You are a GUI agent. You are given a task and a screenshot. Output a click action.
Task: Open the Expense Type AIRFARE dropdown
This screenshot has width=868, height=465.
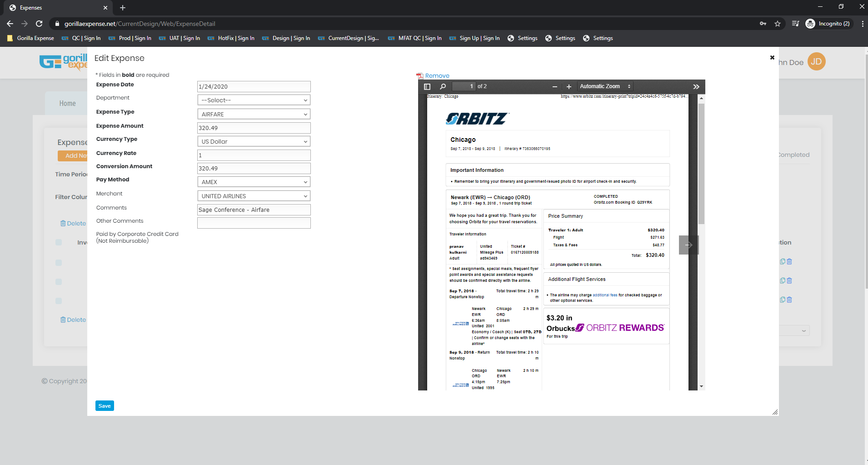254,115
